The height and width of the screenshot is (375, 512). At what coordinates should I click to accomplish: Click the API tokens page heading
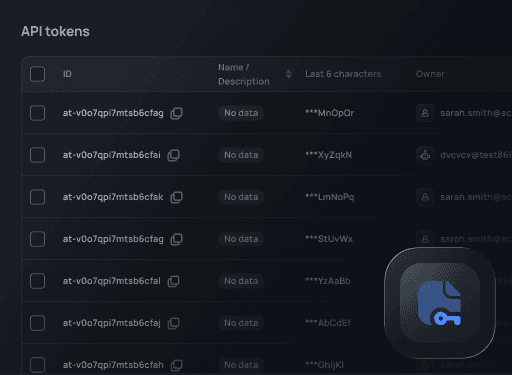coord(55,32)
